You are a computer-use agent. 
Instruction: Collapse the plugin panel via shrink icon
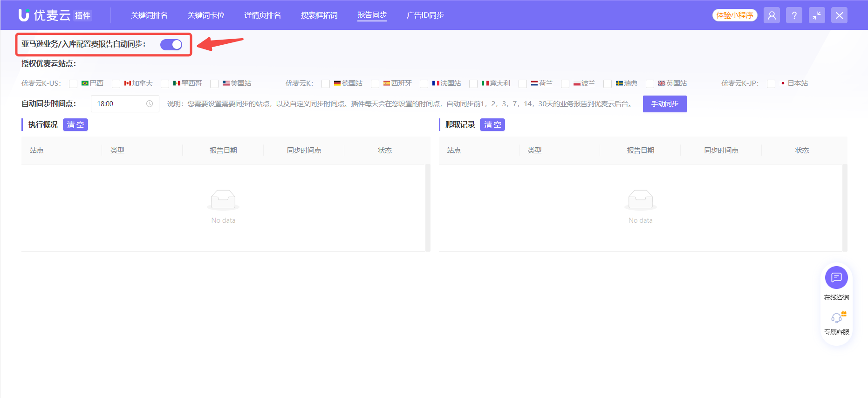click(x=817, y=15)
